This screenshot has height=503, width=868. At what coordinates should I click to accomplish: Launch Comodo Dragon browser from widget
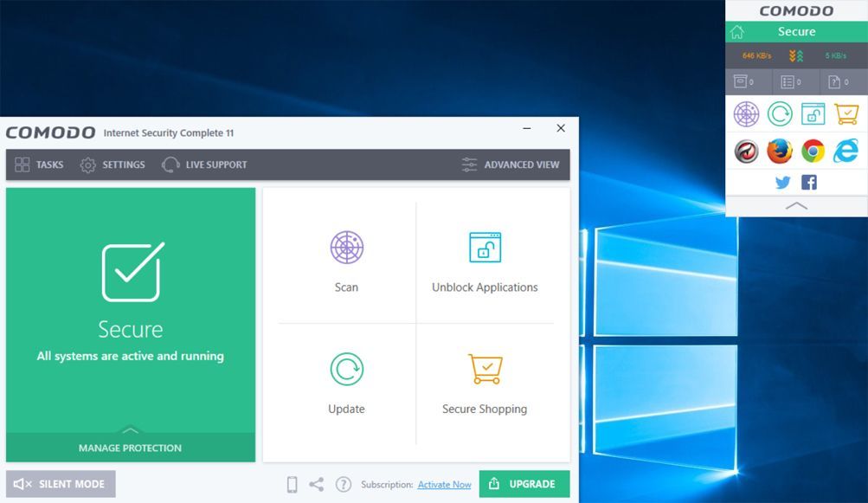coord(746,151)
